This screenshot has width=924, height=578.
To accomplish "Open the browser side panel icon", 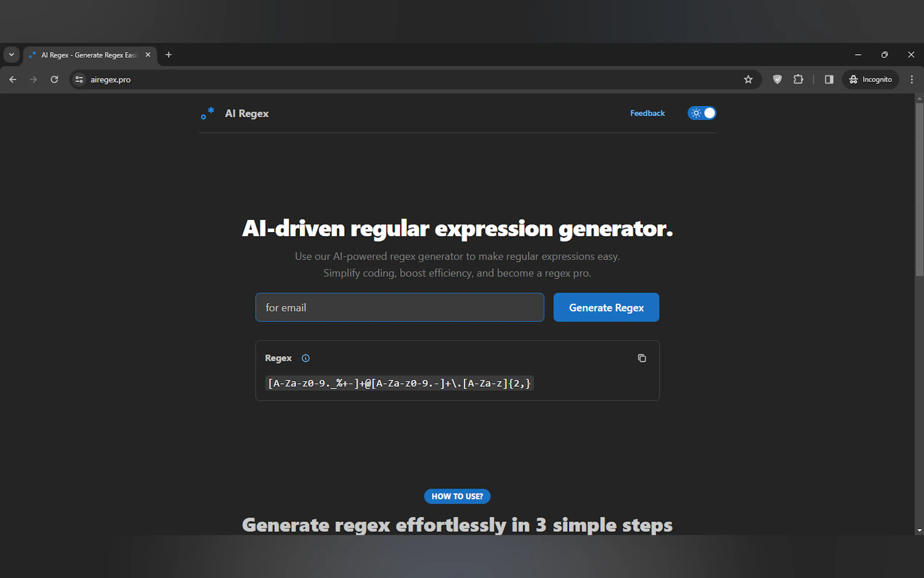I will coord(828,79).
